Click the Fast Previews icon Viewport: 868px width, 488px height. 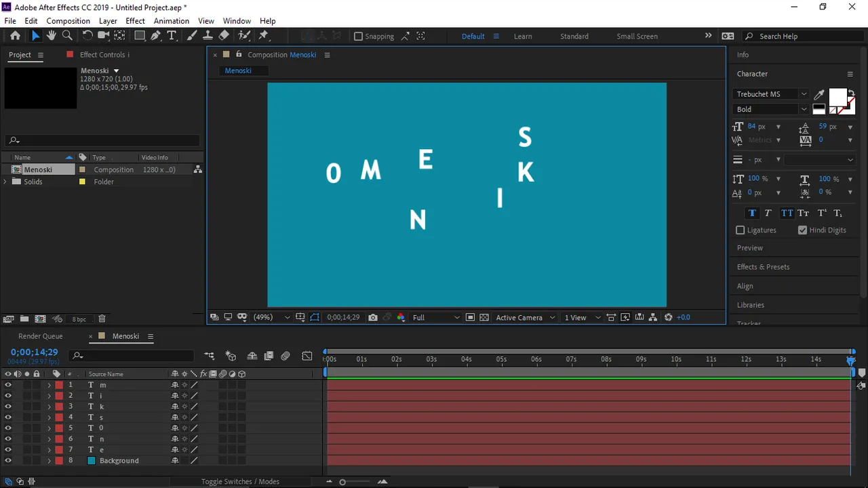[x=625, y=317]
